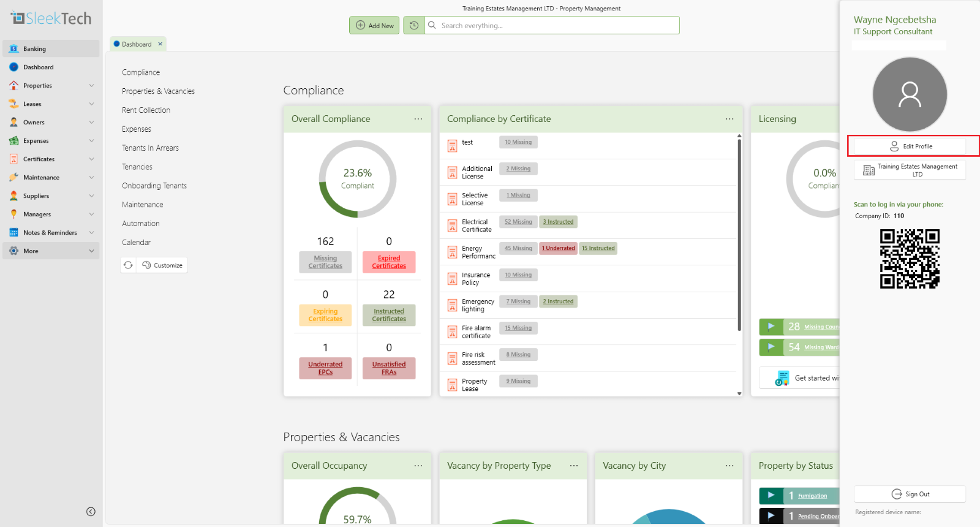Image resolution: width=980 pixels, height=527 pixels.
Task: Click the Sign Out button
Action: (x=910, y=494)
